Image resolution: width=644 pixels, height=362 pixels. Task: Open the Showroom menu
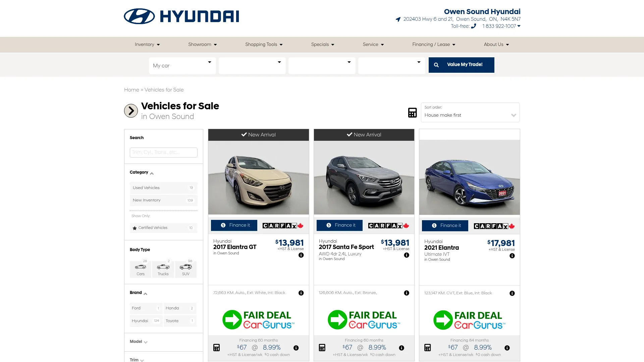click(203, 45)
